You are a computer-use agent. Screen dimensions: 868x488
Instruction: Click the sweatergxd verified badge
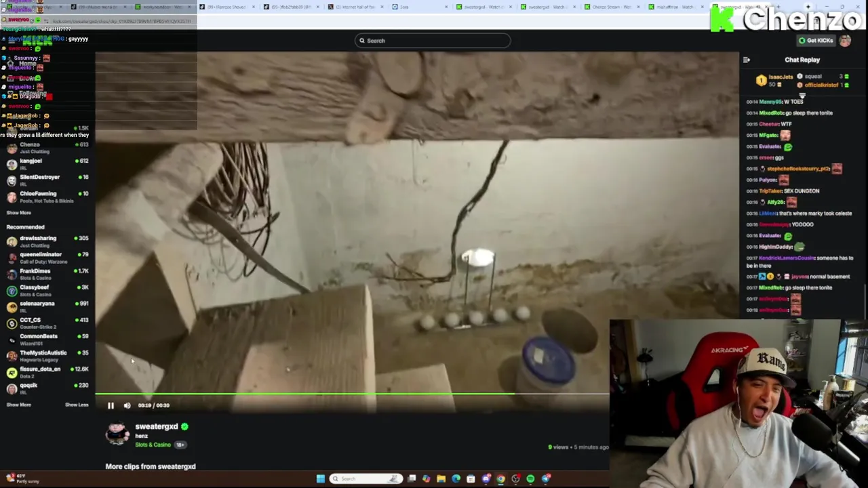(x=184, y=426)
